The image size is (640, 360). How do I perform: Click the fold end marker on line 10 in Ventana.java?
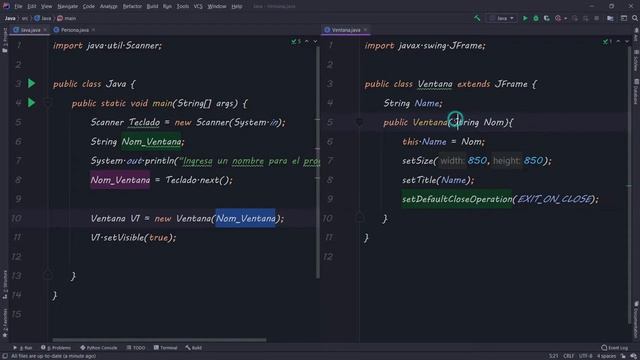click(x=359, y=218)
